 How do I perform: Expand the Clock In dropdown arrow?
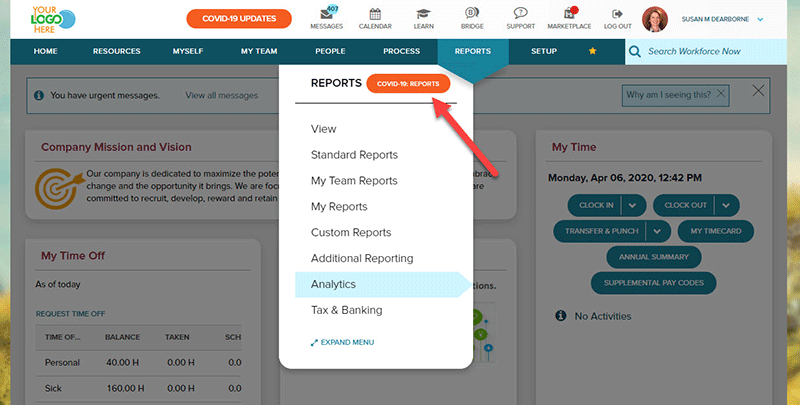pyautogui.click(x=633, y=205)
